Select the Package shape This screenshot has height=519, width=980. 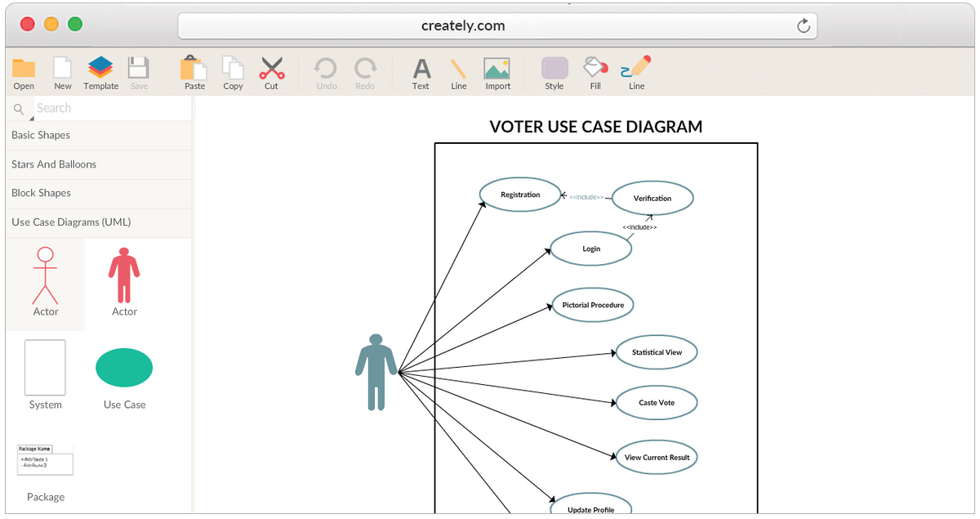click(x=46, y=460)
